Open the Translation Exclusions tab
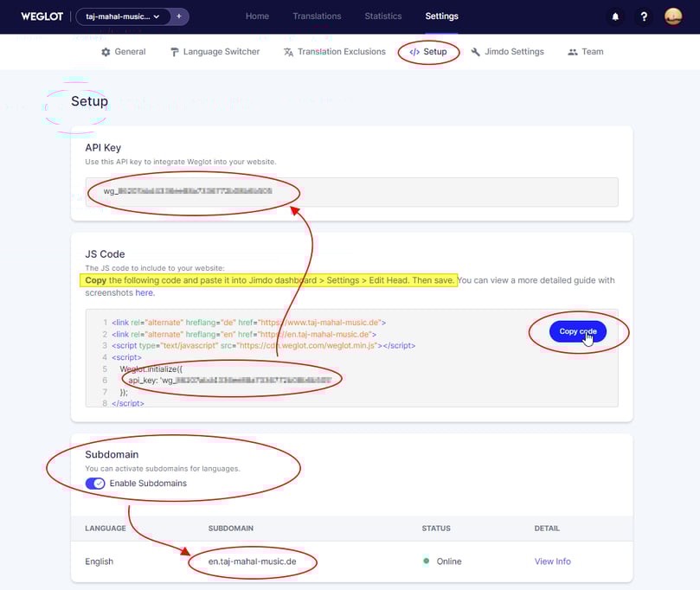 pos(334,52)
